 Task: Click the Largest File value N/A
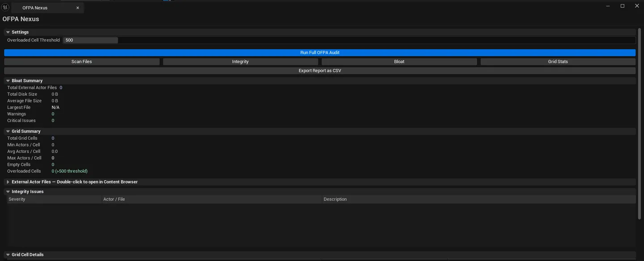coord(55,108)
